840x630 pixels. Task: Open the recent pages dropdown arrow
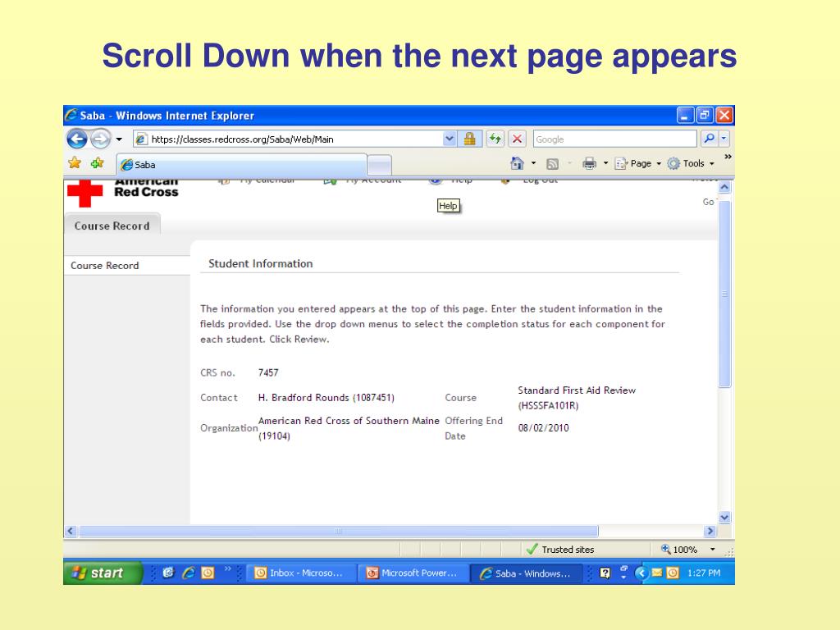tap(119, 139)
